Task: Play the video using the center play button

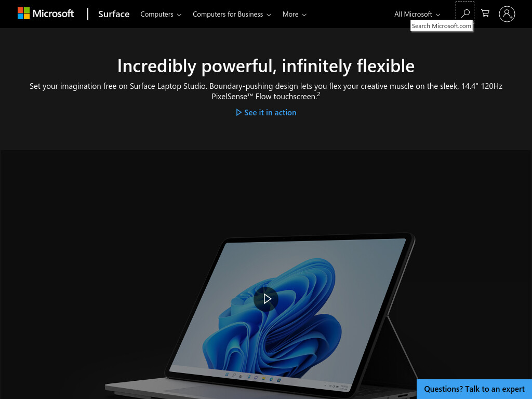Action: (266, 299)
